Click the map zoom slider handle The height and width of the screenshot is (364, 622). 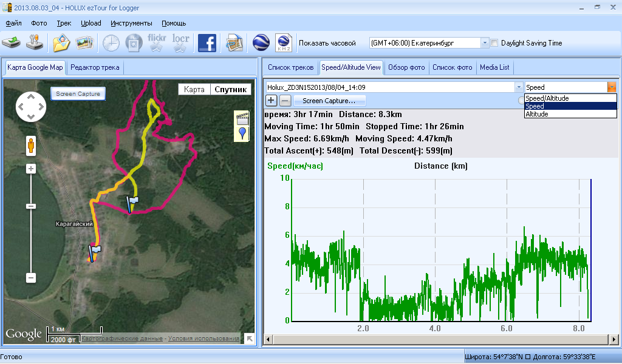pyautogui.click(x=31, y=206)
